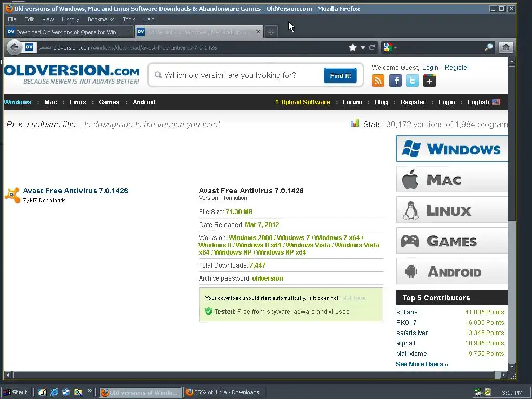Click the horizontal scrollbar right arrow
Image resolution: width=532 pixels, height=399 pixels.
(x=504, y=375)
